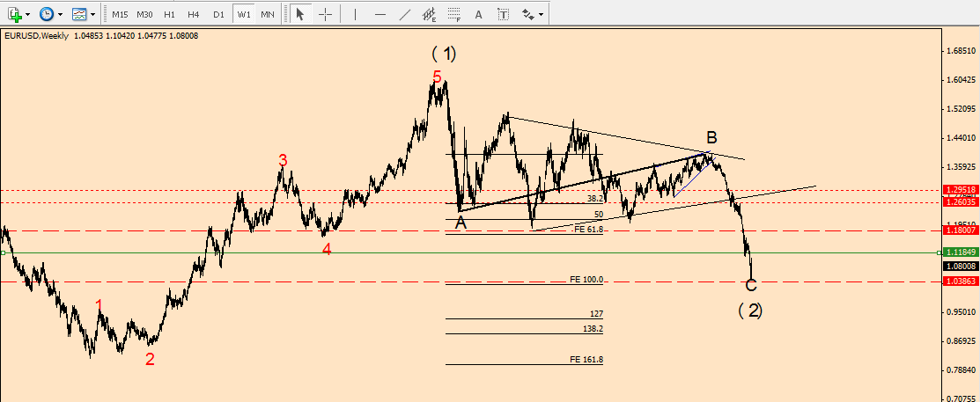Select the Vertical Line drawing tool

(355, 14)
